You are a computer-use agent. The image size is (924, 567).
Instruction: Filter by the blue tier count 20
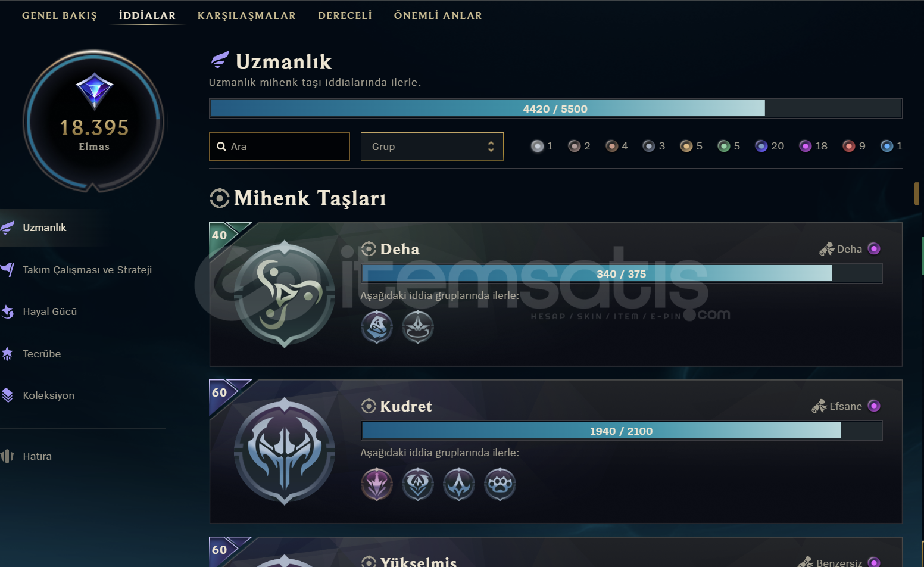click(x=769, y=146)
